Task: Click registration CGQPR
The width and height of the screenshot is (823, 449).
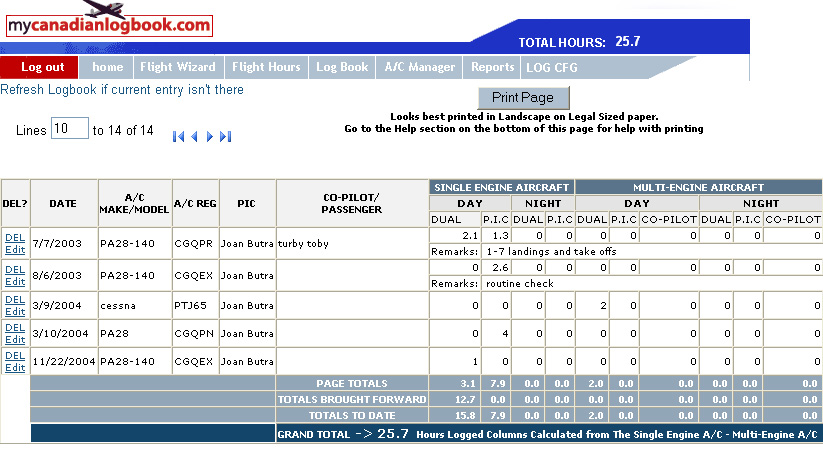Action: tap(194, 244)
